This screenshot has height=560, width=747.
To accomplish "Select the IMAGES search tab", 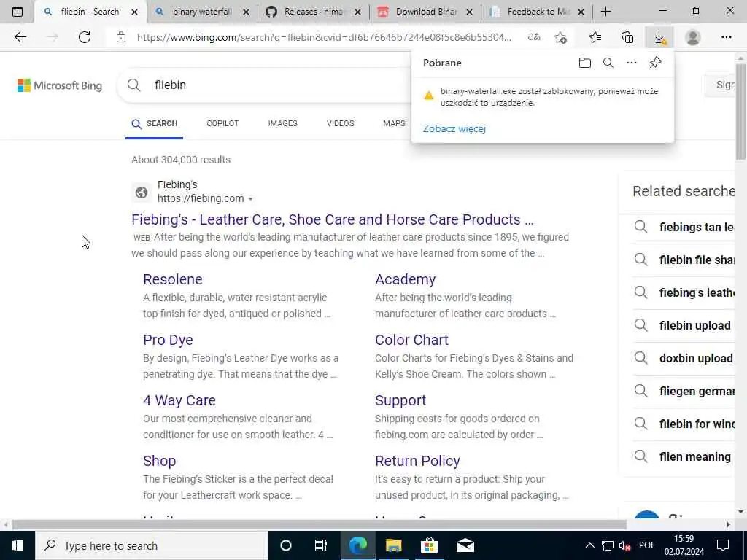I will [x=282, y=123].
